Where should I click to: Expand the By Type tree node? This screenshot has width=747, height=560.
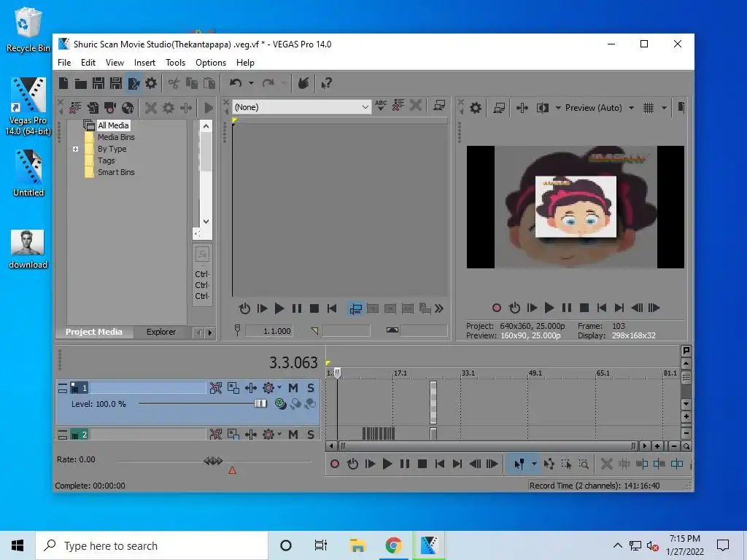(x=75, y=149)
